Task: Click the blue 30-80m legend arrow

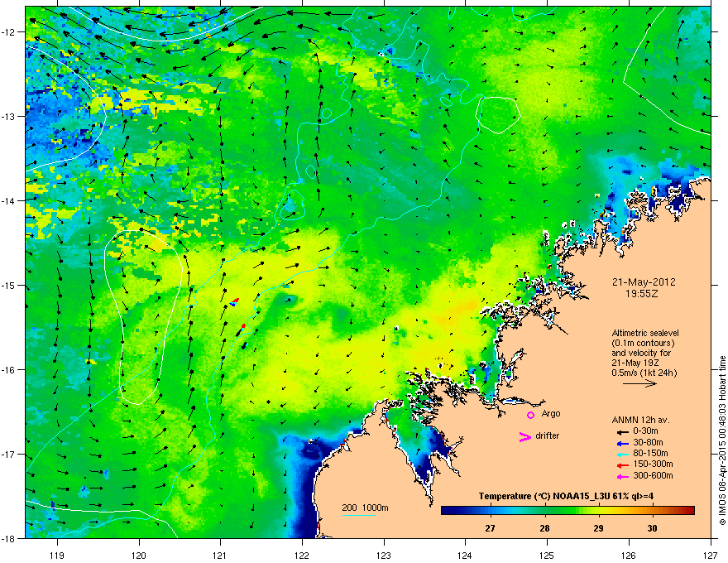Action: (622, 443)
